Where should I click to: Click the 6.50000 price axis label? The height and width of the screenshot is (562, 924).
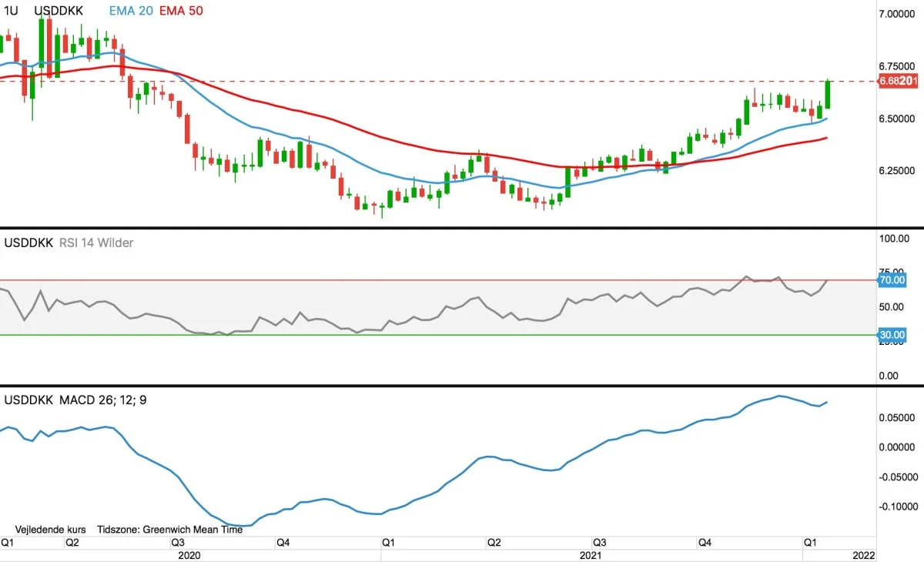[898, 119]
